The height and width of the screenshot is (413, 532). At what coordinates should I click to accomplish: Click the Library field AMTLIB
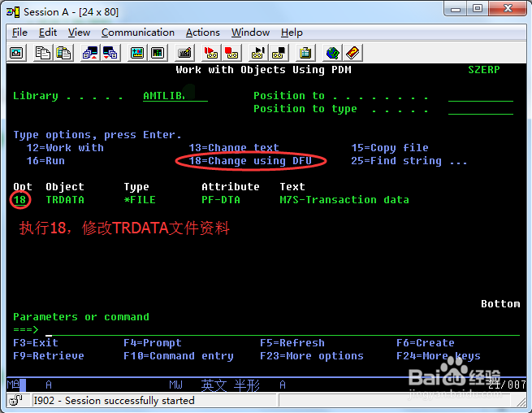pyautogui.click(x=175, y=96)
